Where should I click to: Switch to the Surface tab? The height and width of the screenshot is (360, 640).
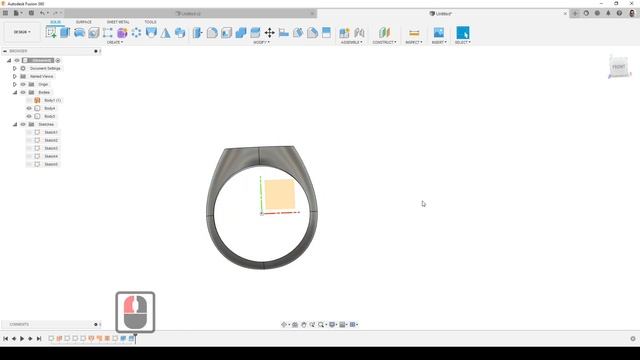coord(84,22)
